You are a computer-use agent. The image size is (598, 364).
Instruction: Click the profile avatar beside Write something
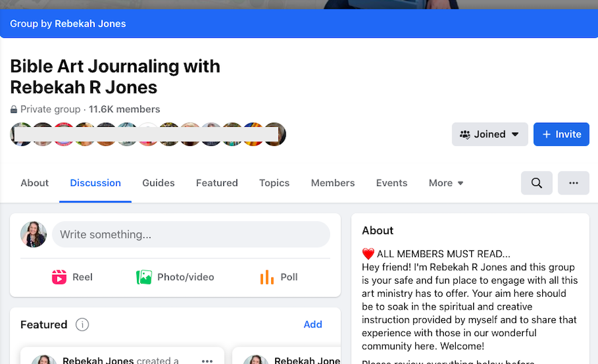click(x=34, y=234)
